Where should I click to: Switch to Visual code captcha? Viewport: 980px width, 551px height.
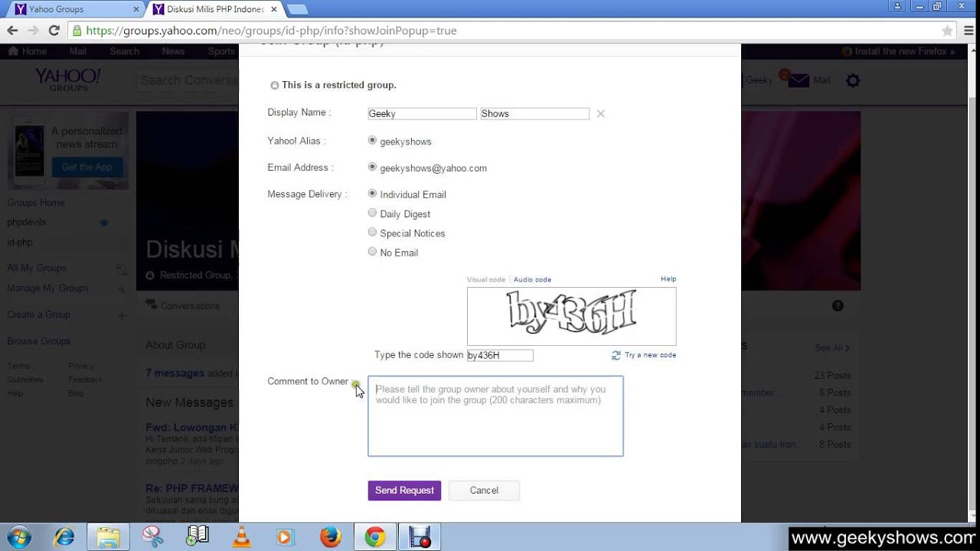(486, 280)
